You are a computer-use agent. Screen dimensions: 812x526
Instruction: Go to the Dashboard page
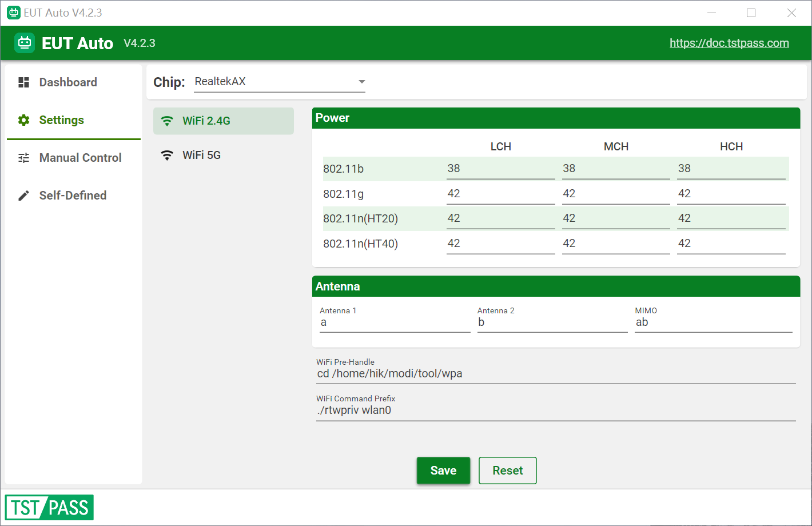(x=74, y=82)
